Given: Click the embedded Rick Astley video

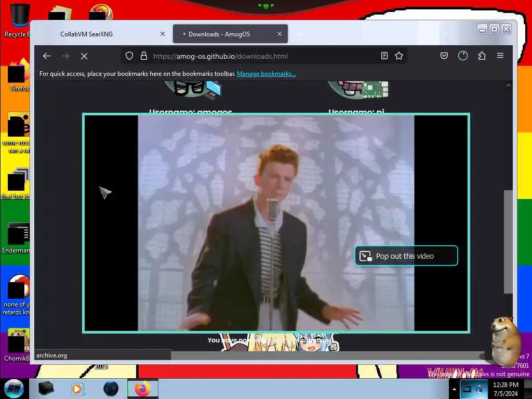Looking at the screenshot, I should click(276, 223).
